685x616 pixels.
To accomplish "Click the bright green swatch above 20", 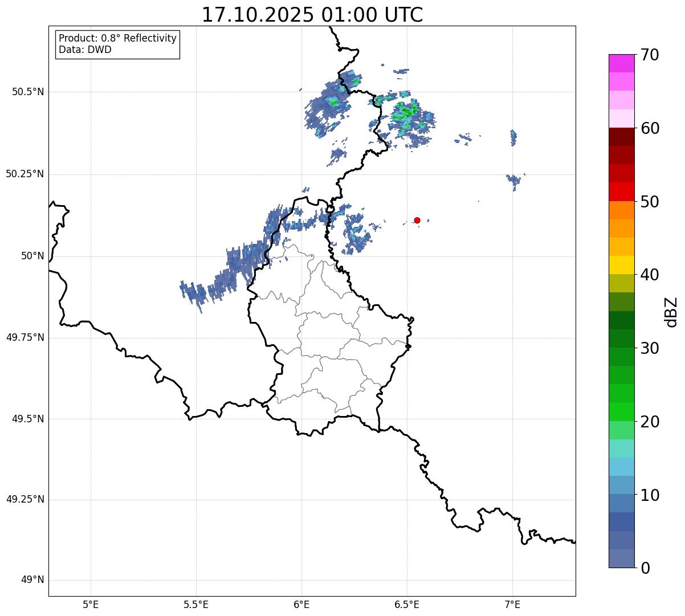I will coord(621,412).
